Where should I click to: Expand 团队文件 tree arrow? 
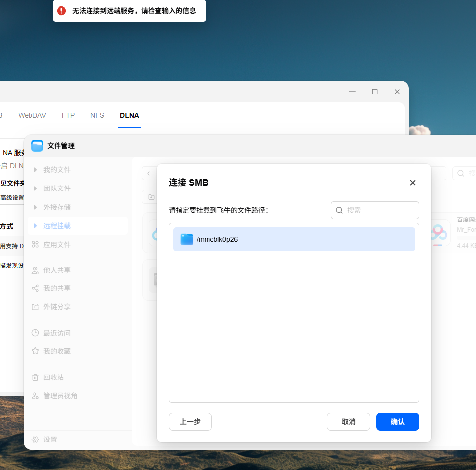point(35,188)
